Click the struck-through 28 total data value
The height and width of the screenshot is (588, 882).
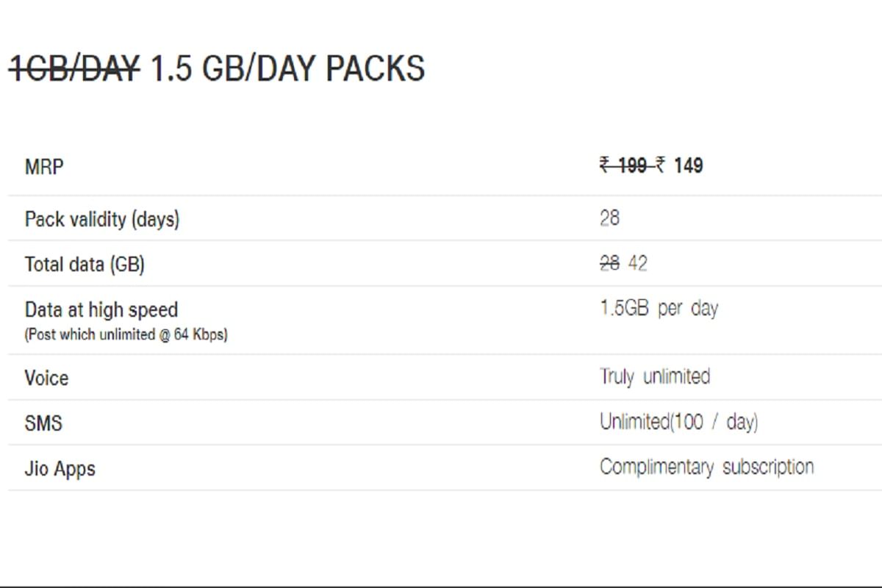609,264
